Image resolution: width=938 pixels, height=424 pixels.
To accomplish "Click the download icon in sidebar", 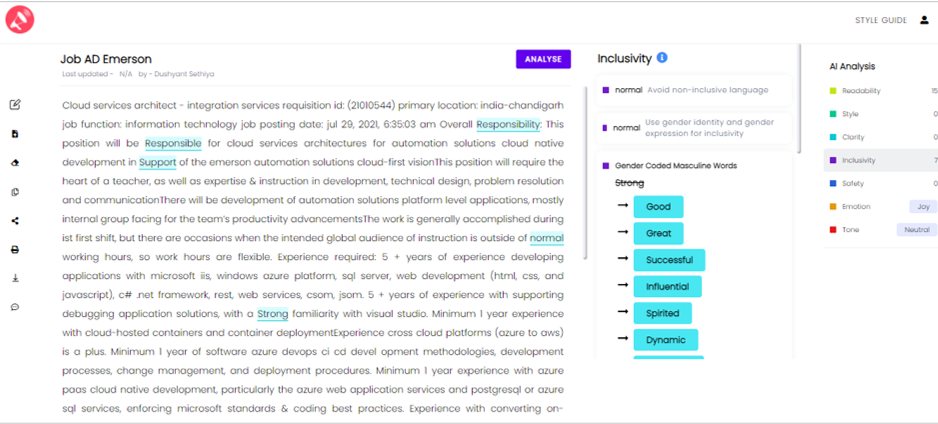I will pyautogui.click(x=16, y=278).
